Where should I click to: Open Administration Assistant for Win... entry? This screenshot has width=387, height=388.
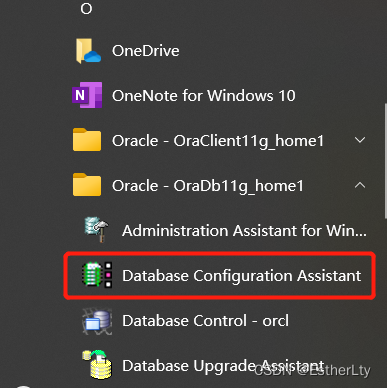244,231
